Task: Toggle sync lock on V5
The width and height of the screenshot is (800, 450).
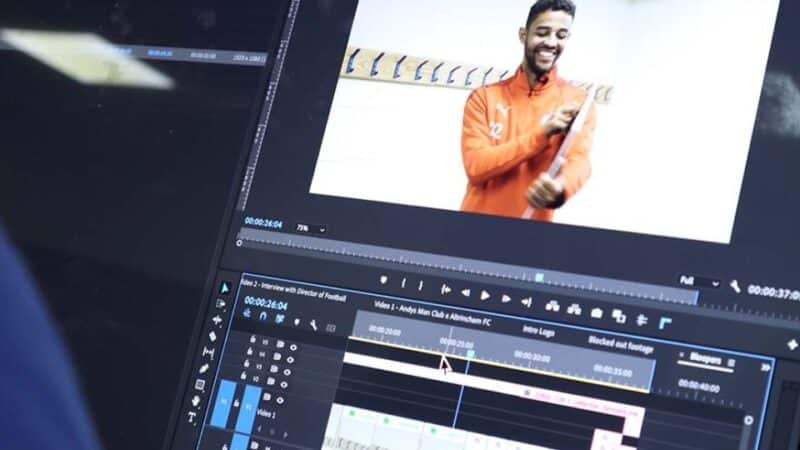Action: (x=280, y=344)
